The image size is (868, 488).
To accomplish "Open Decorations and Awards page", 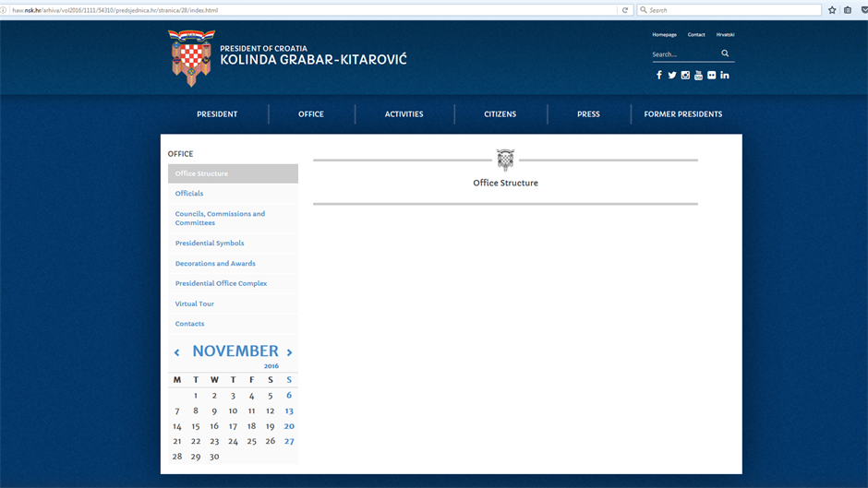I will pyautogui.click(x=215, y=264).
